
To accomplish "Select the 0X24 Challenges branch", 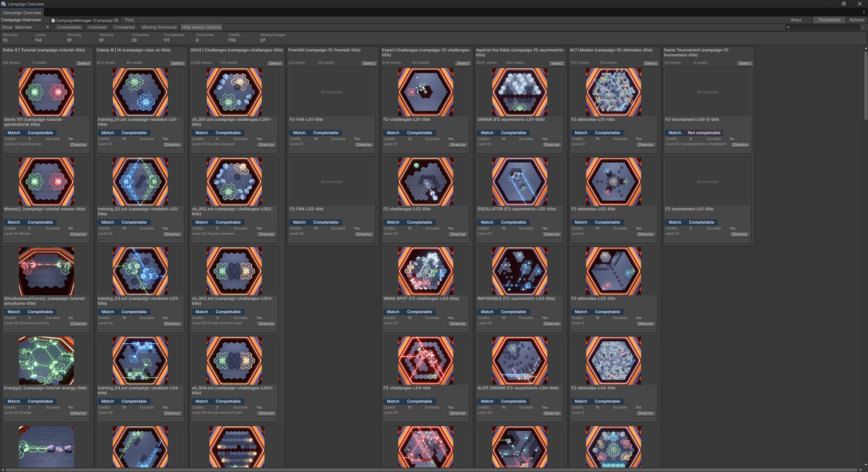I will coord(275,63).
